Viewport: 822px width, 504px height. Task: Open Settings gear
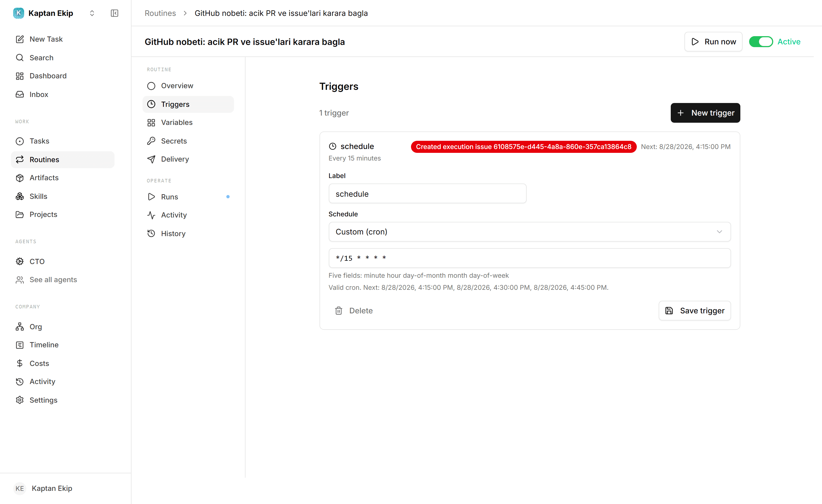(62, 400)
